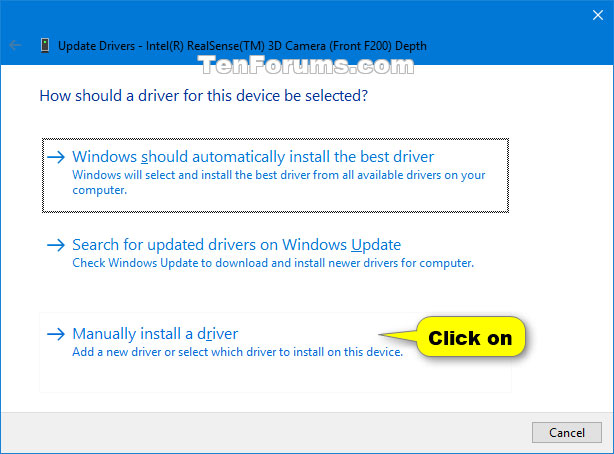The image size is (614, 454).
Task: Choose Manually install a driver
Action: 275,352
